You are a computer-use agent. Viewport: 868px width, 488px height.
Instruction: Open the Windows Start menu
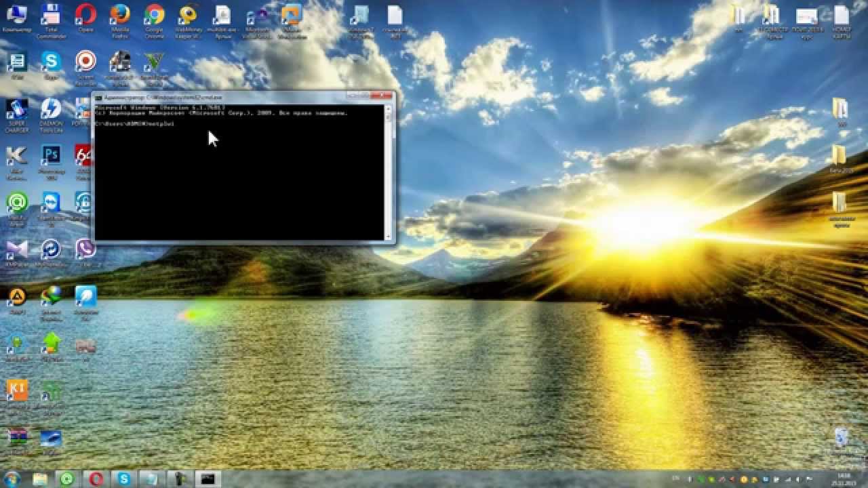11,479
